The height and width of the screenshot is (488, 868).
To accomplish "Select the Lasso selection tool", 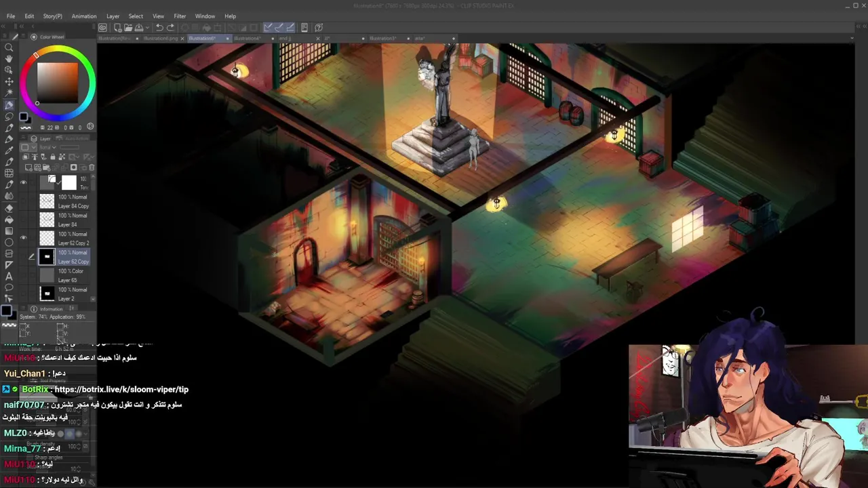I will pos(9,117).
